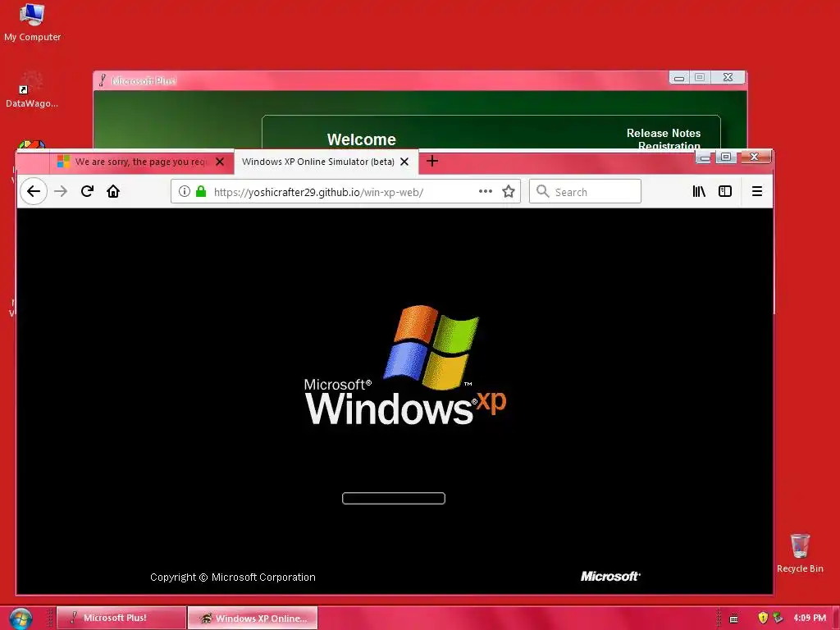The width and height of the screenshot is (840, 630).
Task: Close the Windows XP Online Simulator tab
Action: pos(404,162)
